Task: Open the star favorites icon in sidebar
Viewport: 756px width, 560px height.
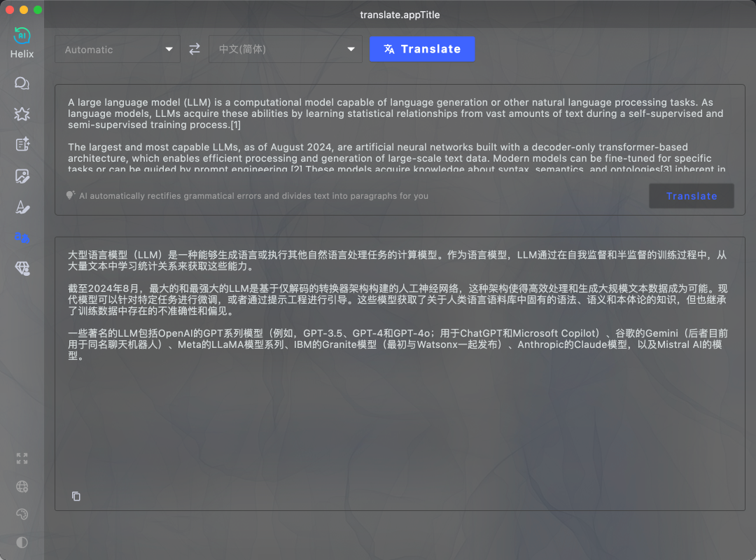Action: pyautogui.click(x=22, y=114)
